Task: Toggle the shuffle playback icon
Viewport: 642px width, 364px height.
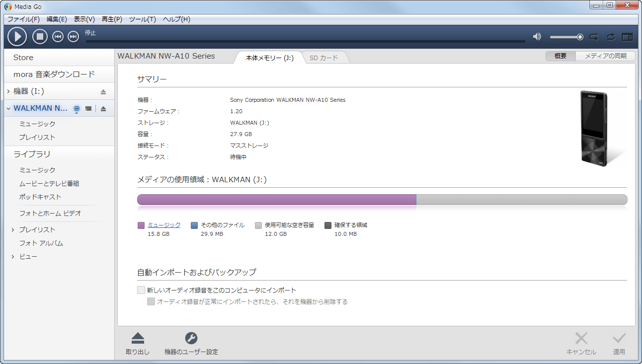Action: click(x=594, y=37)
